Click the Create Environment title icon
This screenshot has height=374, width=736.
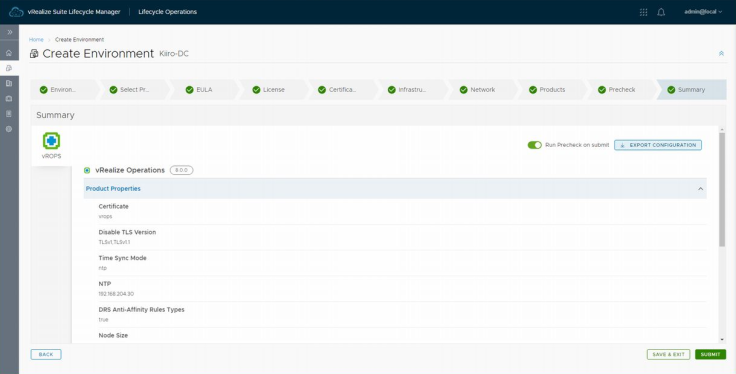[x=34, y=53]
